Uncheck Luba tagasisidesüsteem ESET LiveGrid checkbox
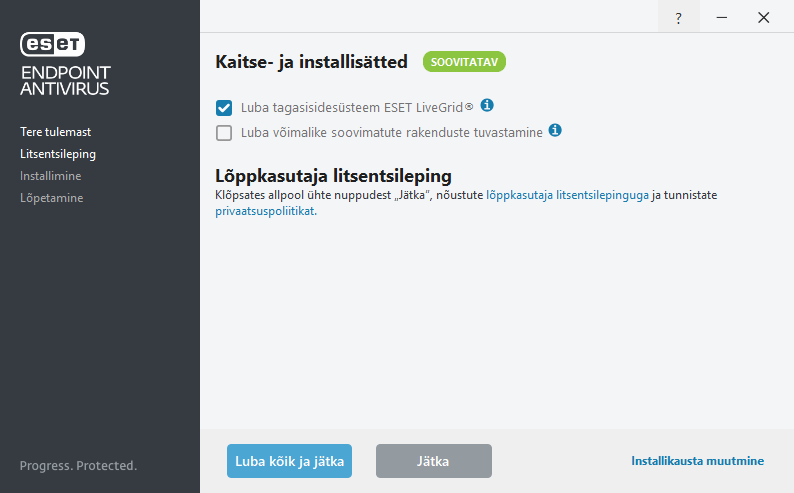The width and height of the screenshot is (794, 493). [224, 107]
